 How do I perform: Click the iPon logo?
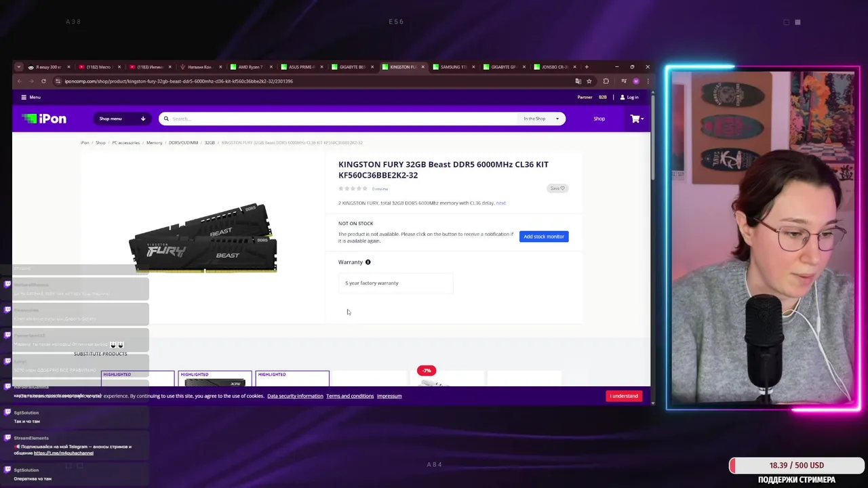click(x=44, y=119)
